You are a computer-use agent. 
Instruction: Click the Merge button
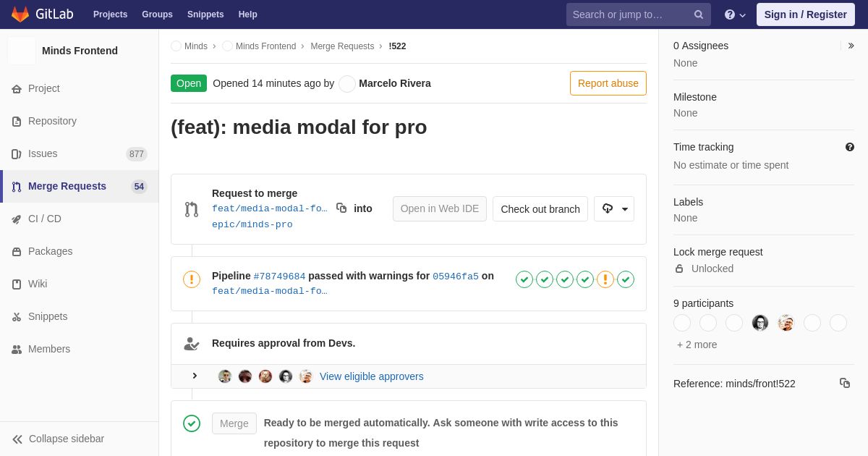(234, 423)
